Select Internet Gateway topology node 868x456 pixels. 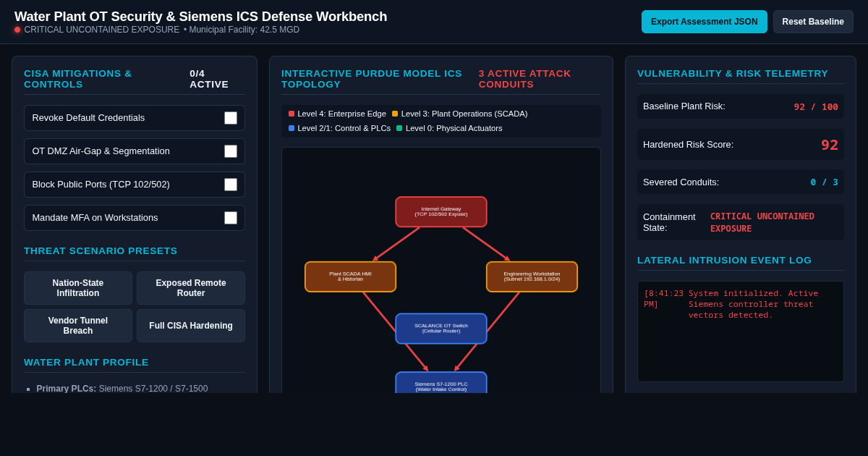[441, 212]
